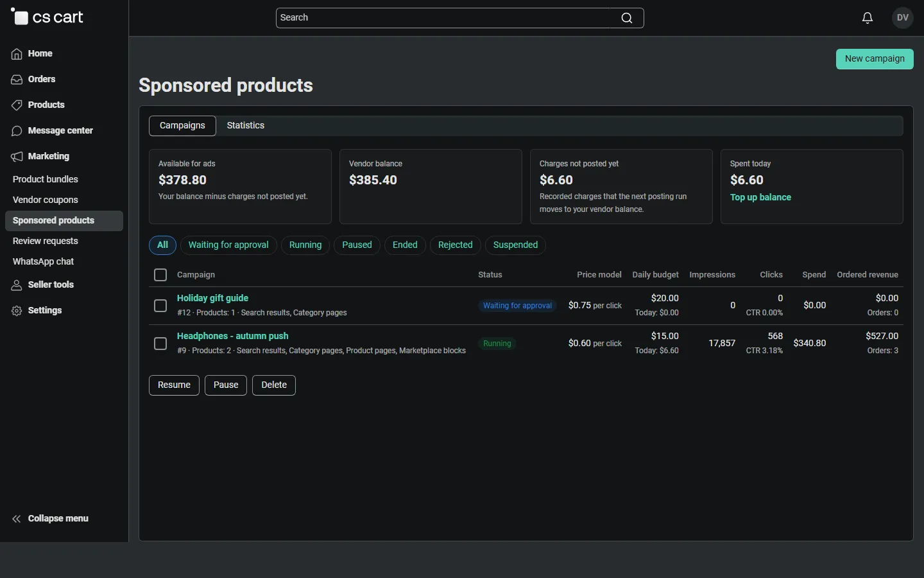The image size is (924, 578).
Task: Click the Orders inbox icon
Action: coord(17,80)
